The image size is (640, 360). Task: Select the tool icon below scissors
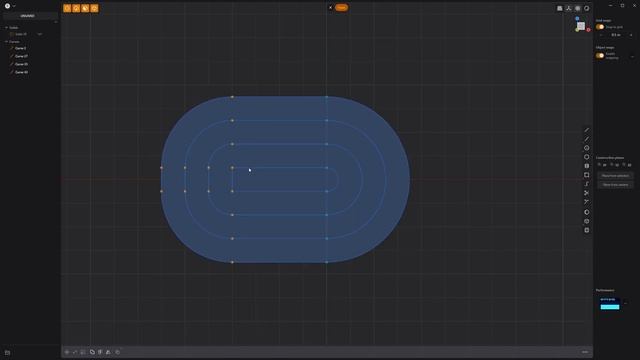pyautogui.click(x=587, y=202)
